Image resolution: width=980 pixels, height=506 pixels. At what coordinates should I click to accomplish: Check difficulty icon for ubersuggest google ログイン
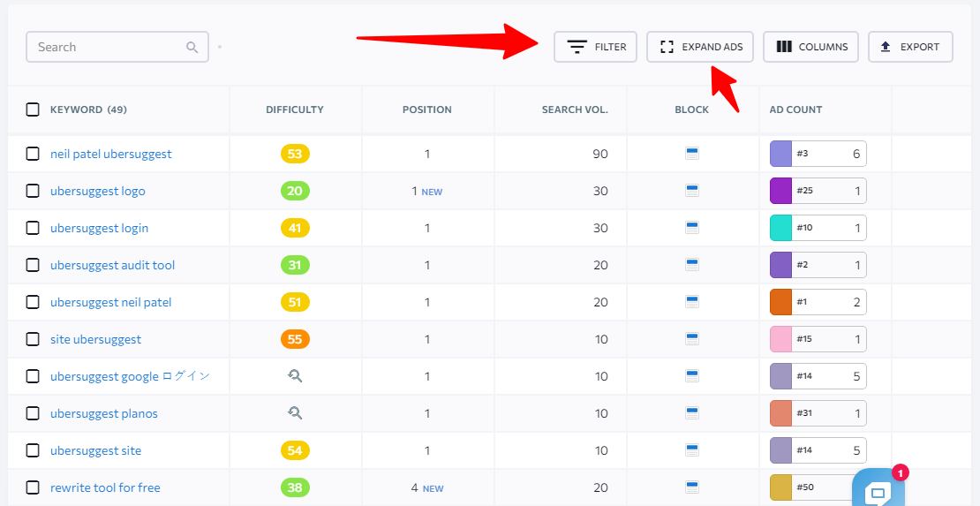295,376
